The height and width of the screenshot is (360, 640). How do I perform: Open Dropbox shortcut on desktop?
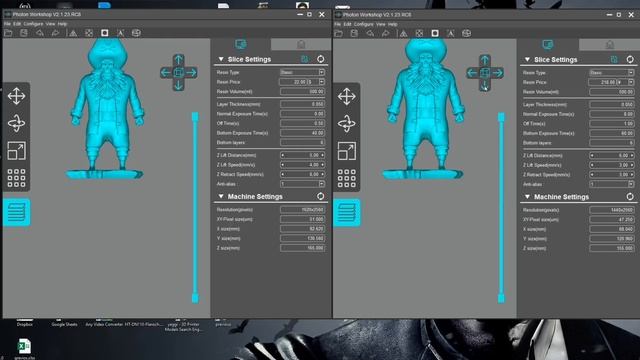pyautogui.click(x=24, y=324)
